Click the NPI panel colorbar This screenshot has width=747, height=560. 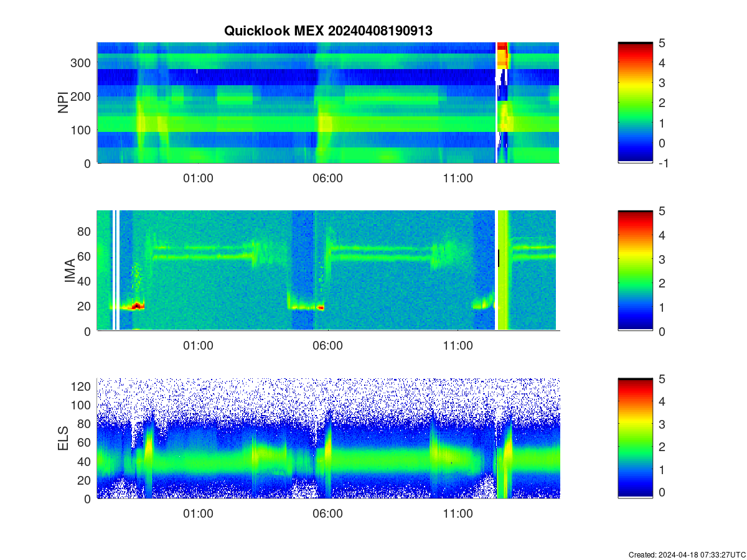coord(635,103)
